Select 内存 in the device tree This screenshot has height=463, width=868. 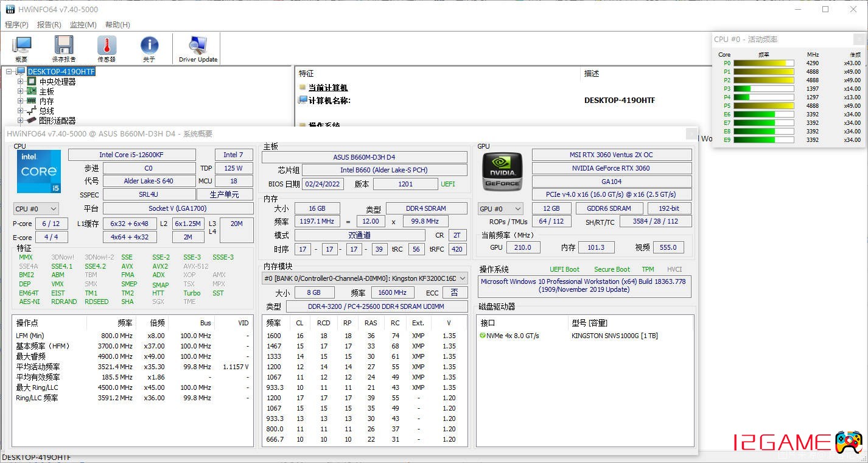pyautogui.click(x=47, y=101)
